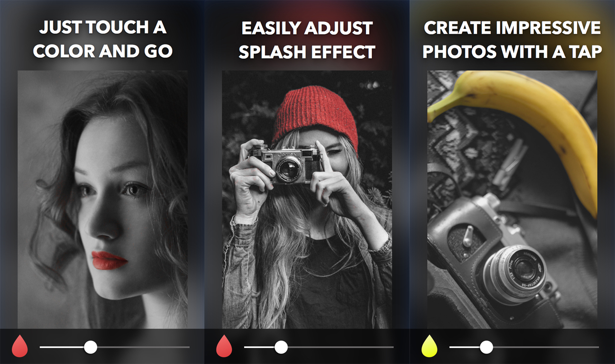Click the slider handle under the red-lips portrait
Screen dimensions: 615x364
pyautogui.click(x=91, y=347)
